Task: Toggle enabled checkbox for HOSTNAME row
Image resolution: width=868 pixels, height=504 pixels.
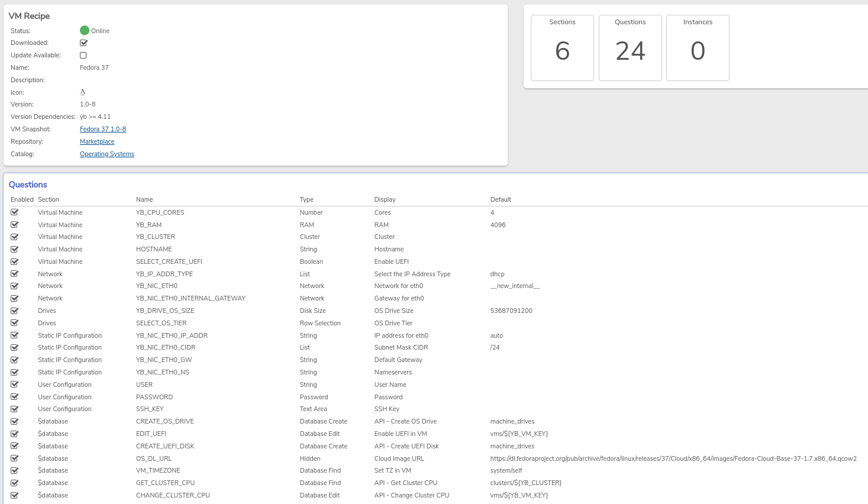Action: 15,249
